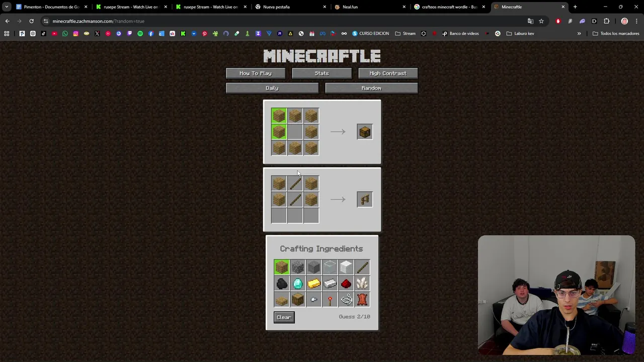Open a new browser tab
644x362 pixels.
[575, 7]
